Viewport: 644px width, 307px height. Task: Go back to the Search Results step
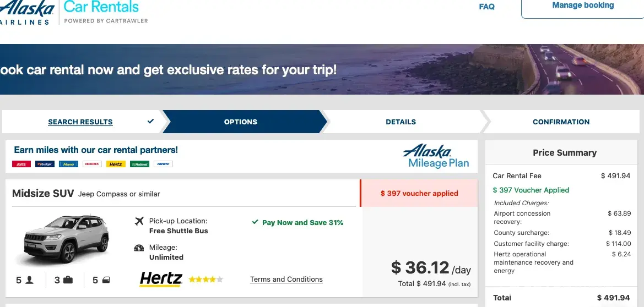[x=80, y=122]
